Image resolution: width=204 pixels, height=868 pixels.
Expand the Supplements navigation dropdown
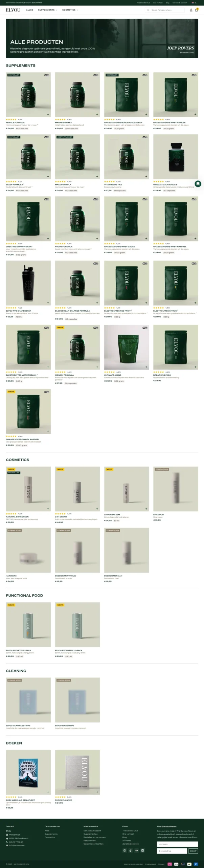pyautogui.click(x=48, y=10)
